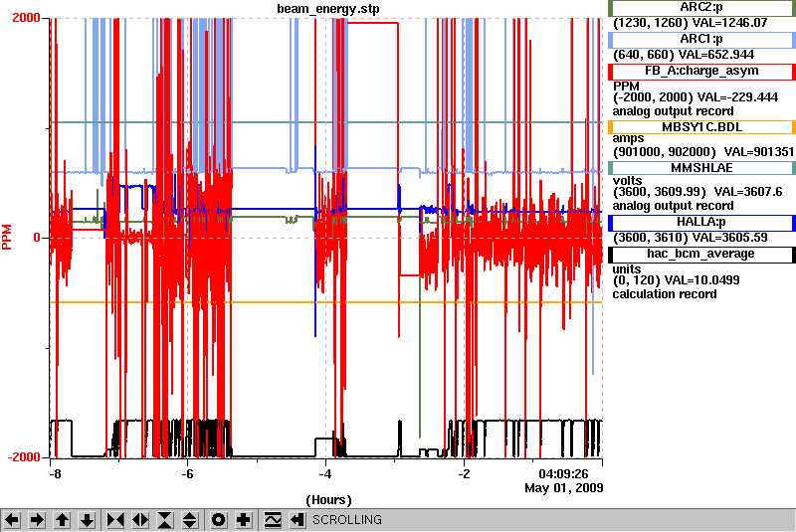Screen dimensions: 796x532
Task: Select the FB_A:charge_asym legend entry
Action: (x=701, y=72)
